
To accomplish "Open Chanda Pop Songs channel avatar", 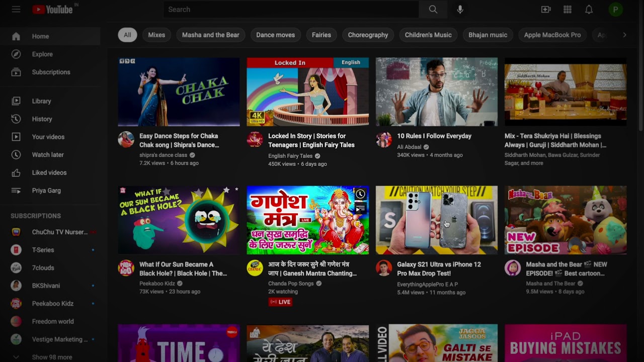I will pyautogui.click(x=255, y=268).
